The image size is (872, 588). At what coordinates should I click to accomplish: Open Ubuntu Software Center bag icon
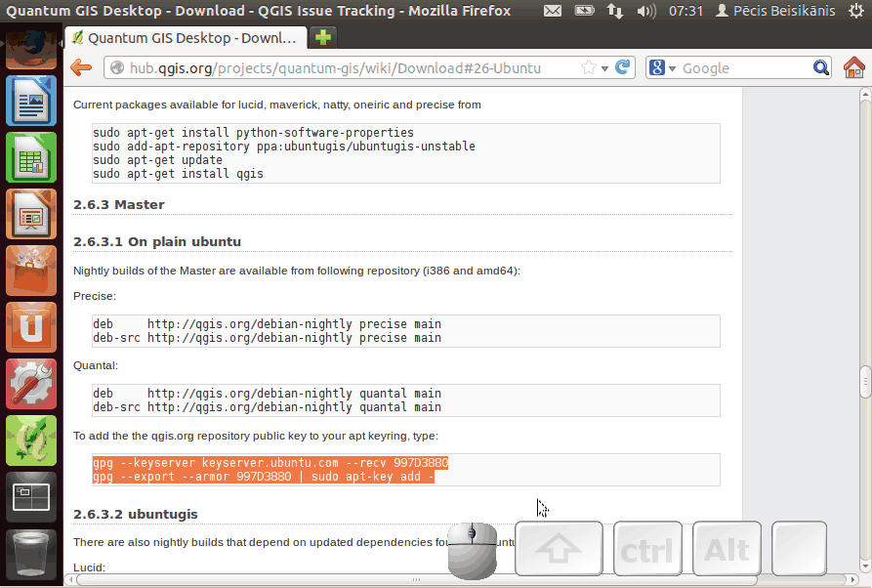[31, 271]
